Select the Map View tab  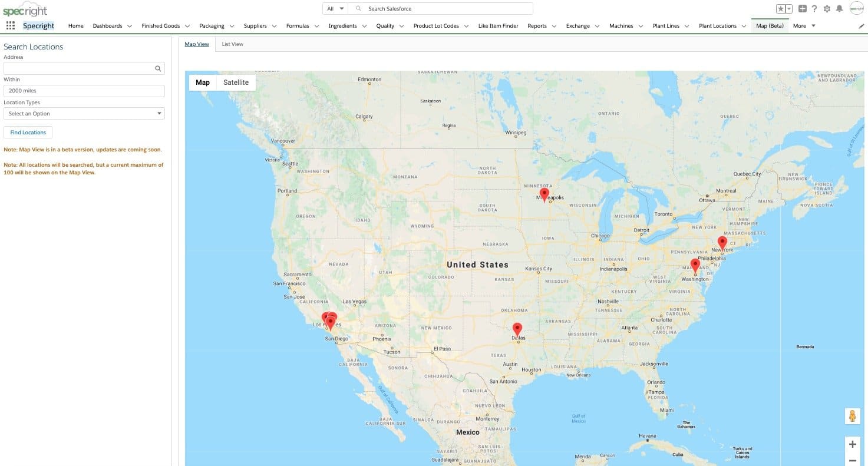point(197,44)
